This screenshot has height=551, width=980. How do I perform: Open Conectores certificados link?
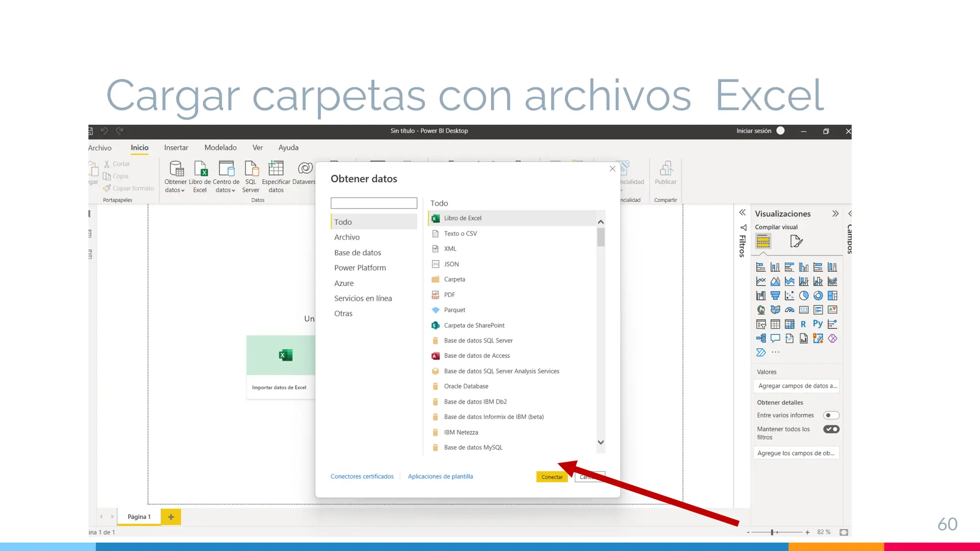pos(362,476)
